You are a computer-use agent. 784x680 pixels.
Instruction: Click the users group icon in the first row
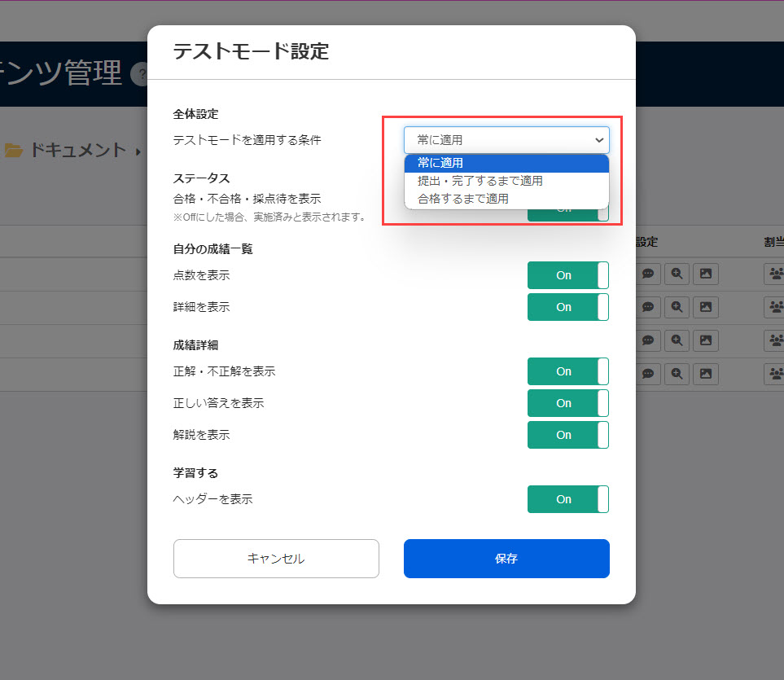(x=774, y=274)
